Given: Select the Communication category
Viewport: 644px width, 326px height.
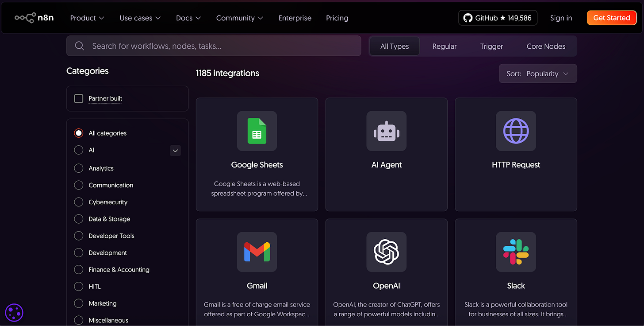Looking at the screenshot, I should click(79, 185).
